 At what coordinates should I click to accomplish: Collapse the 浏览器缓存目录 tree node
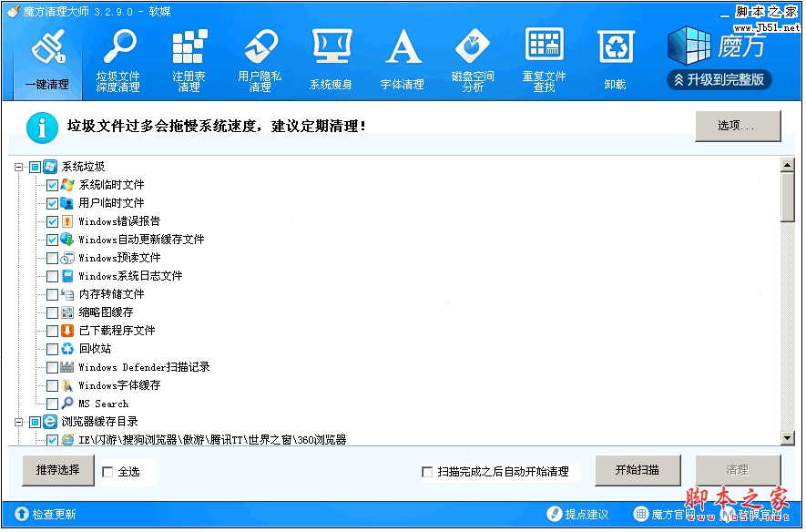(x=19, y=423)
